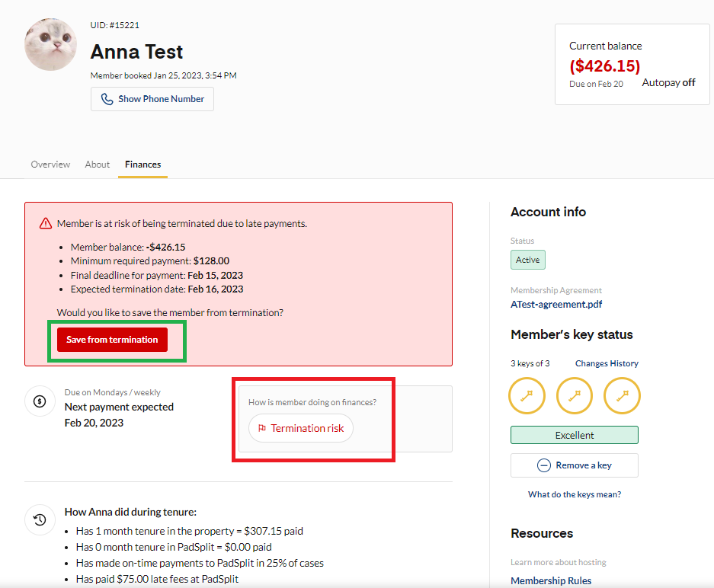The height and width of the screenshot is (588, 714).
Task: Click the flag icon in Termination risk
Action: pyautogui.click(x=262, y=428)
